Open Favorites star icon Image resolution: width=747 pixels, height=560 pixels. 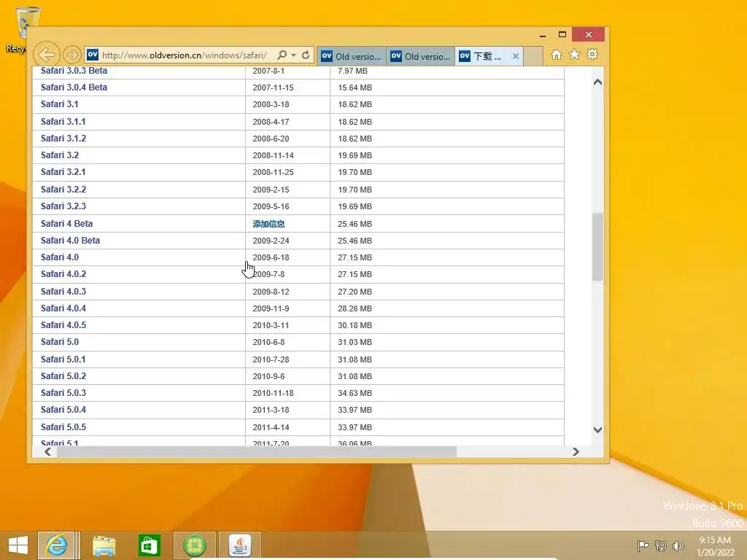[575, 54]
